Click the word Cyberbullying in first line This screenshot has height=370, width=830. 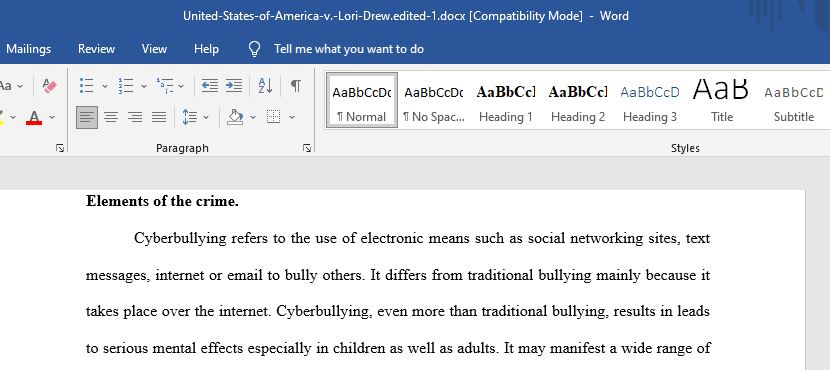tap(180, 239)
